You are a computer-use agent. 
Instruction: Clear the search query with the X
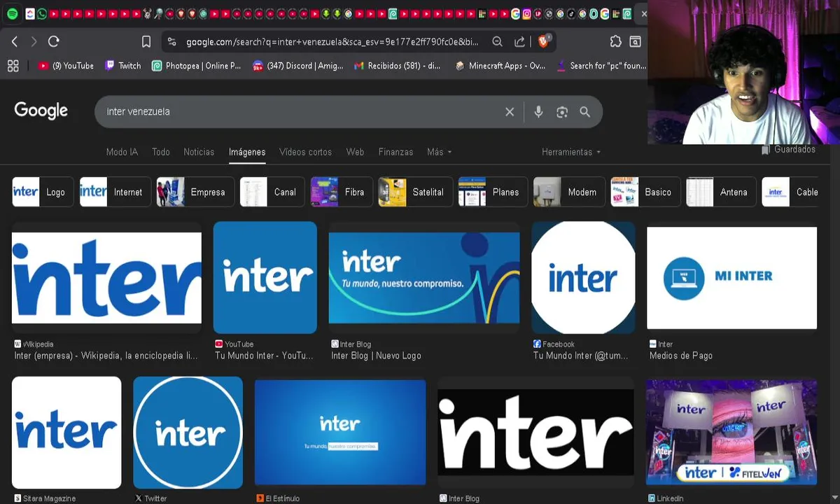click(x=510, y=112)
